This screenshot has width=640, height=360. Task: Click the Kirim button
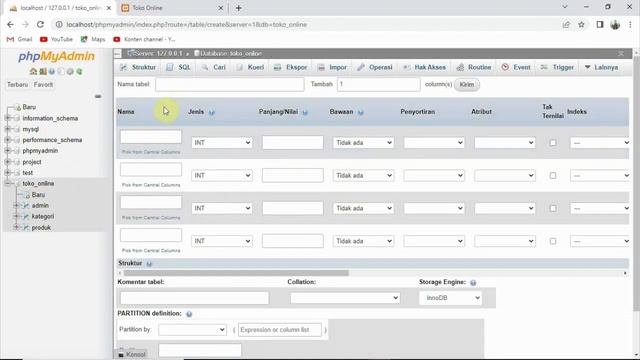[x=467, y=84]
